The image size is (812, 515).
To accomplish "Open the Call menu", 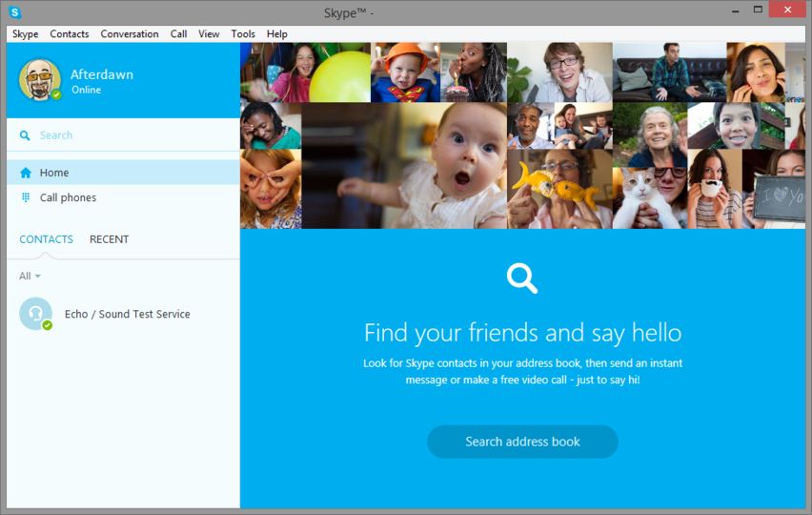I will [x=178, y=34].
